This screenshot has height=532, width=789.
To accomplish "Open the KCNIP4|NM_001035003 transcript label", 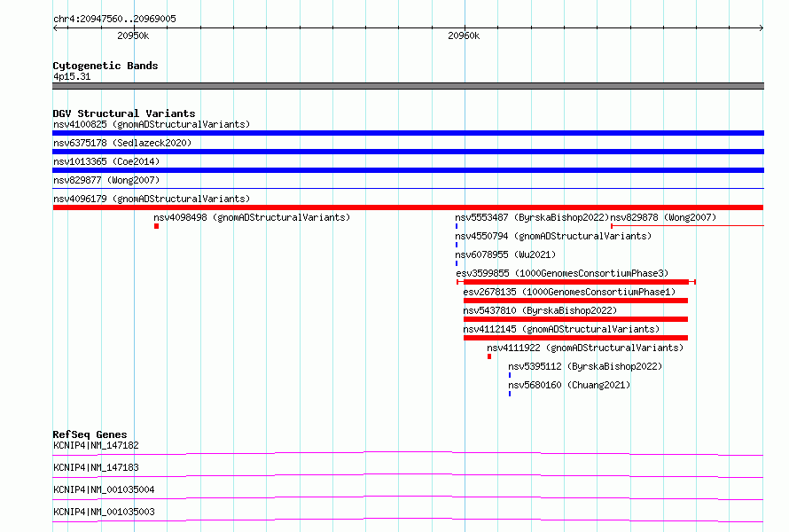I will pyautogui.click(x=104, y=512).
